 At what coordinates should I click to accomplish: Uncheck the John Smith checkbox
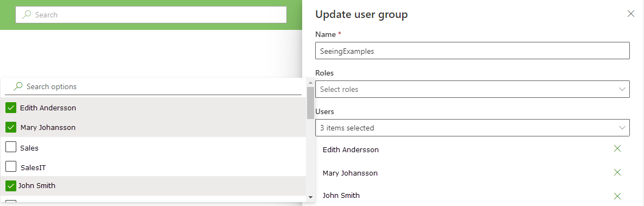click(11, 186)
